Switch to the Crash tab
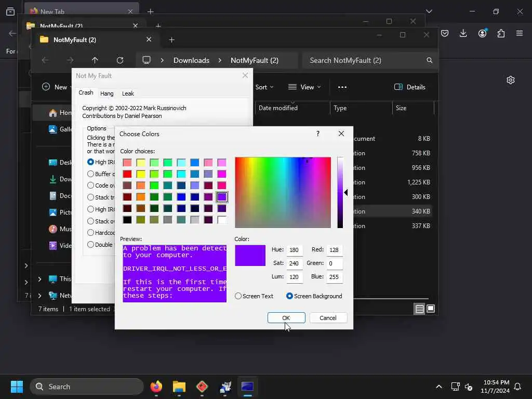This screenshot has height=399, width=532. click(86, 92)
